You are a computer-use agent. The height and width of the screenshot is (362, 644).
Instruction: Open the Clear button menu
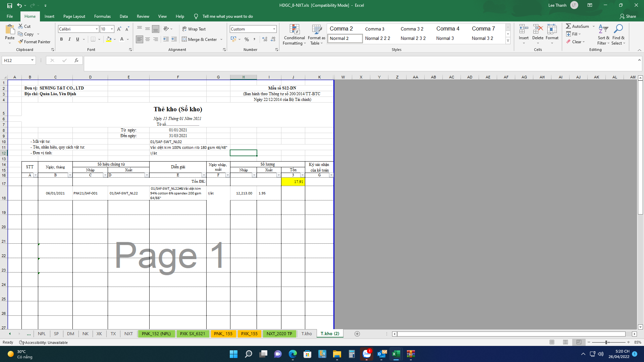pos(576,42)
